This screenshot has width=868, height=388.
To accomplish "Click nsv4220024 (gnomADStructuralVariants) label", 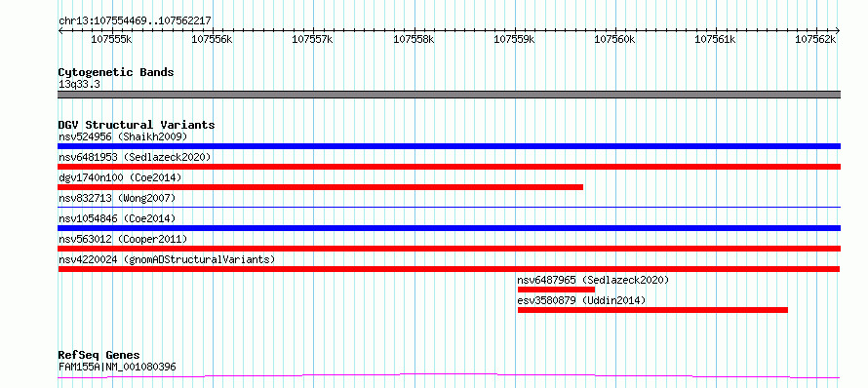I will coord(167,259).
